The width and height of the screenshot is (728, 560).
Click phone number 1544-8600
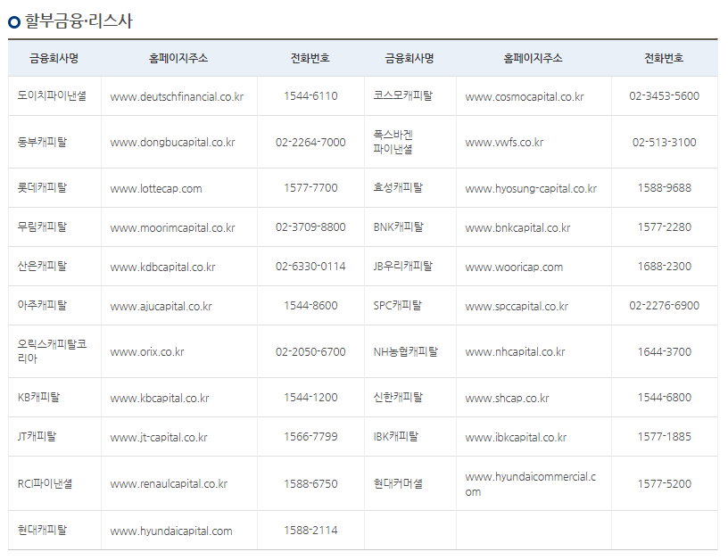[x=310, y=306]
